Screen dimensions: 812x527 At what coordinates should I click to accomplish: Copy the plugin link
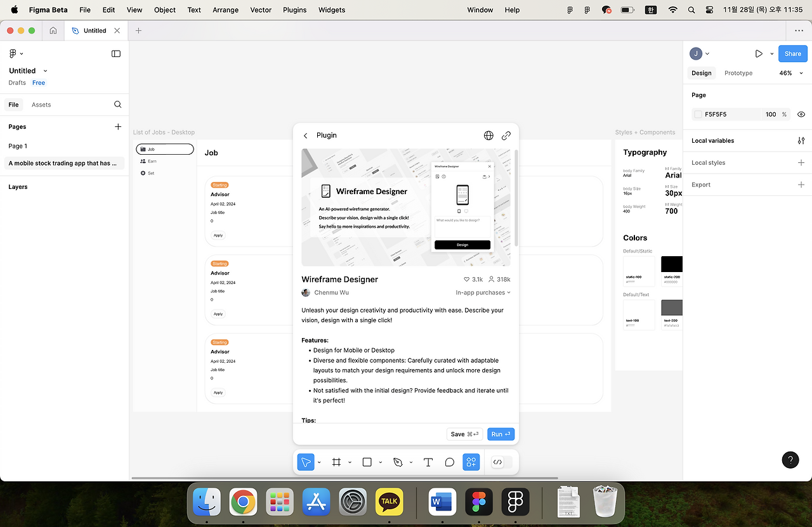click(506, 136)
